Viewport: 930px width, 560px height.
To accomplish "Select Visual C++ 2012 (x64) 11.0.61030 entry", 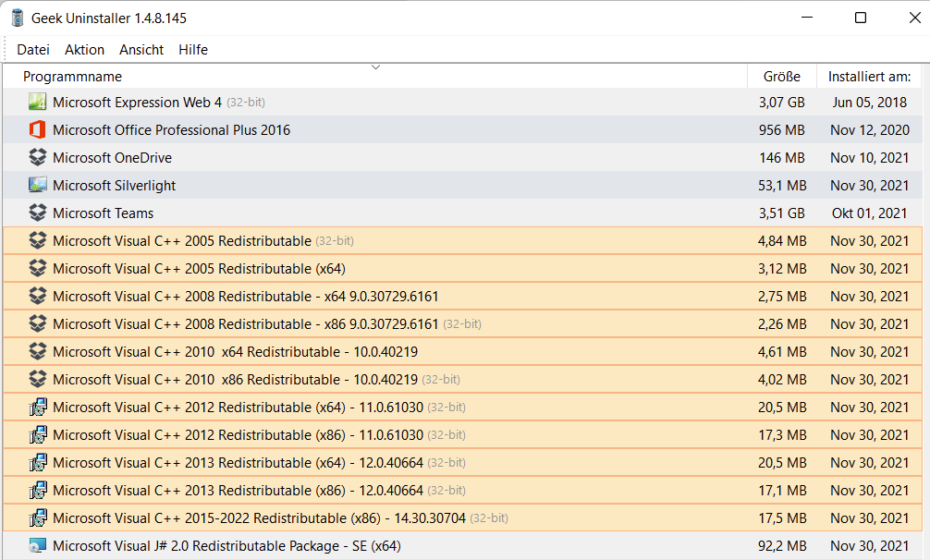I will (x=462, y=408).
